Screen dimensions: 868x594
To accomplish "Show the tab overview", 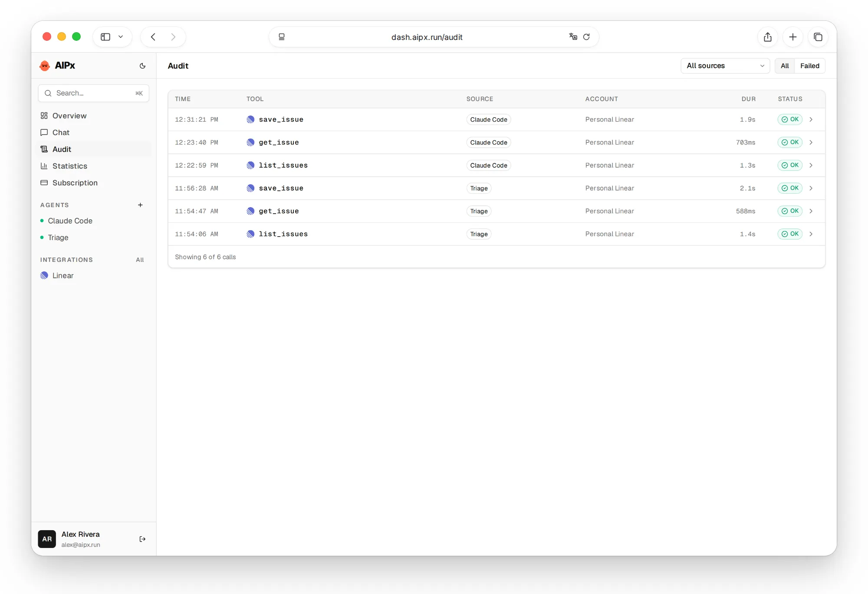I will pos(818,37).
